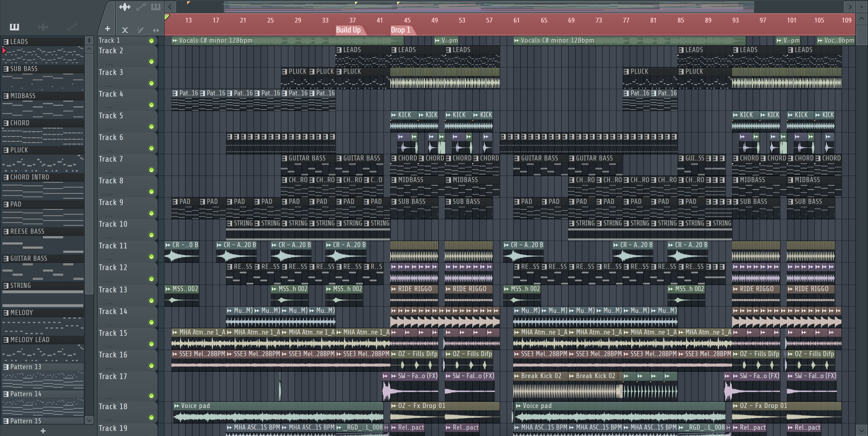Screen dimensions: 868x436
Task: Click the audio icon on first Vocals C# minor clip
Action: (x=175, y=40)
